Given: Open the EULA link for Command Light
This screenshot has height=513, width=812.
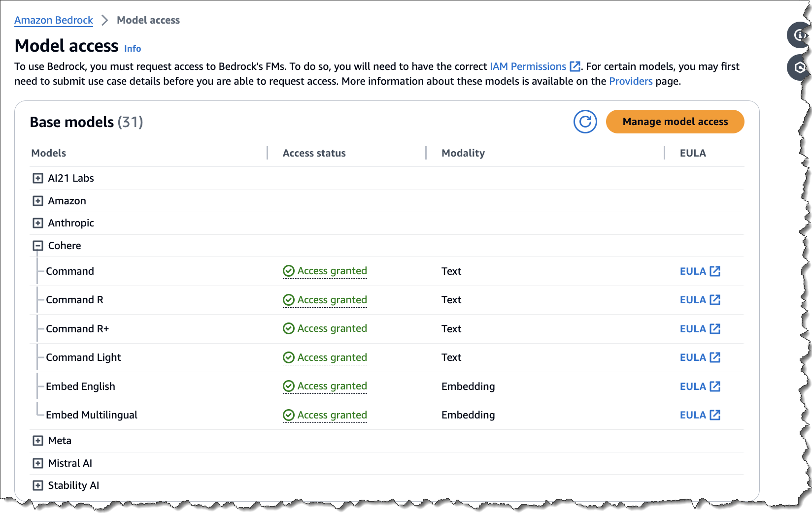Looking at the screenshot, I should point(693,357).
